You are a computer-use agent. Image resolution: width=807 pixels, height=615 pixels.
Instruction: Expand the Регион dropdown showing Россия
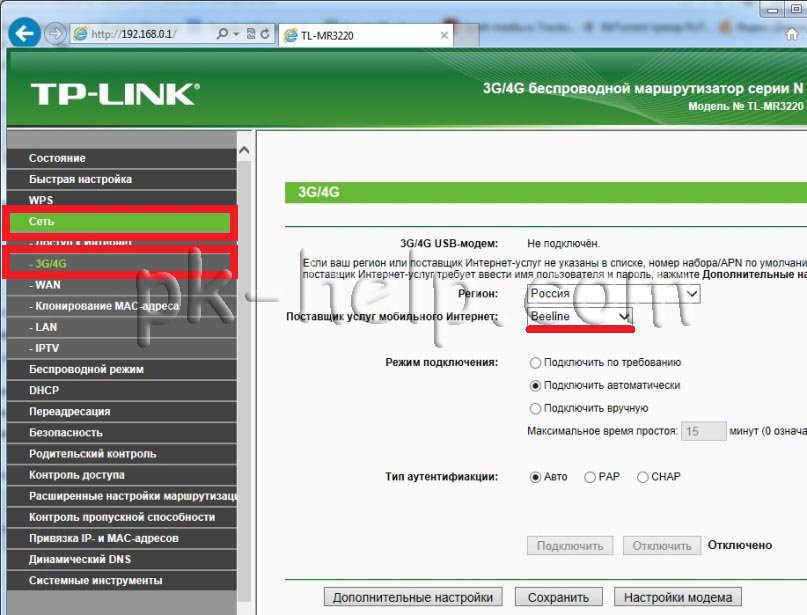(613, 293)
